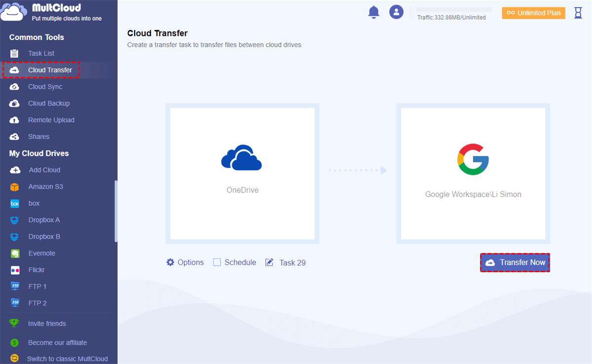The width and height of the screenshot is (592, 364).
Task: Open Dropbox B drive
Action: (44, 237)
